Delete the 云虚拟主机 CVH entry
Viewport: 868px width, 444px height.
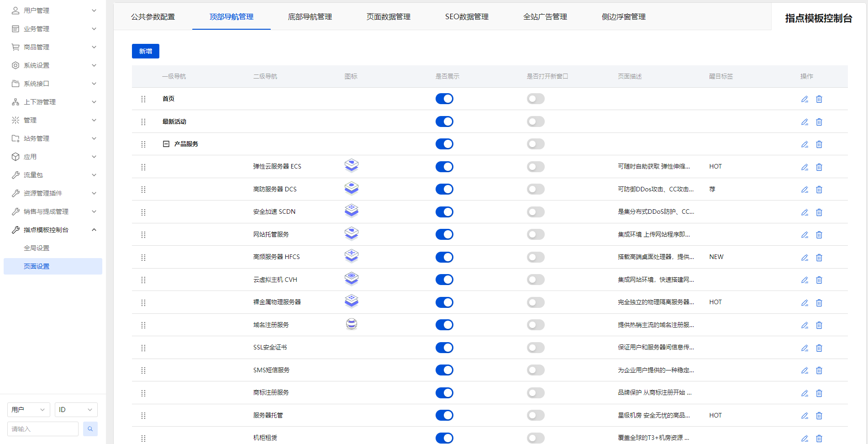pyautogui.click(x=819, y=280)
